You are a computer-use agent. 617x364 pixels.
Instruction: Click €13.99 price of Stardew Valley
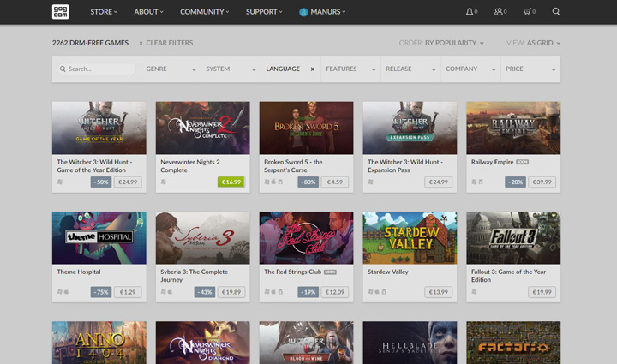pos(439,292)
